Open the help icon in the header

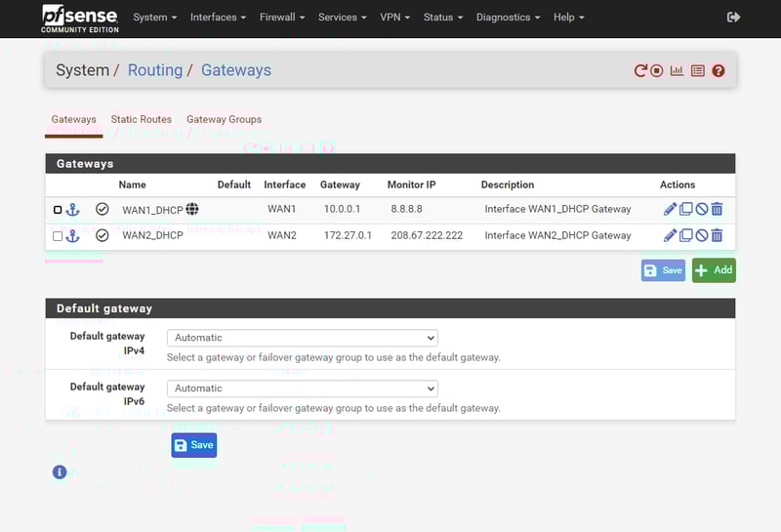tap(719, 71)
